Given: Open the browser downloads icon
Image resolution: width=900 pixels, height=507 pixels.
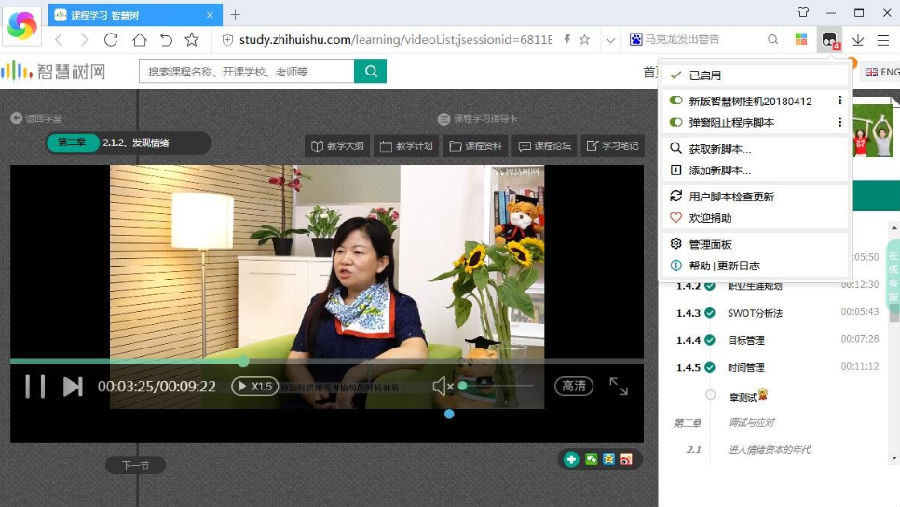Looking at the screenshot, I should pos(857,40).
